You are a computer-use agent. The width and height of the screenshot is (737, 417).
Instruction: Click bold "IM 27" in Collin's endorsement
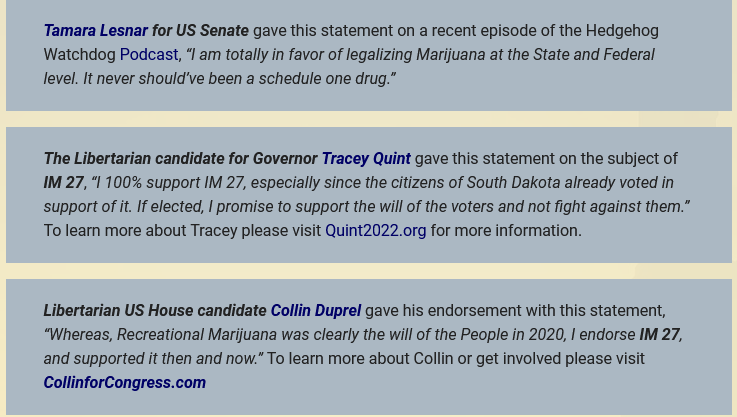[x=659, y=335]
